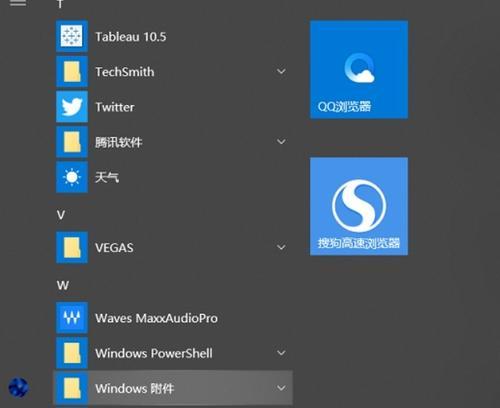Click the TechSmith folder icon
The width and height of the screenshot is (500, 408).
(x=72, y=71)
